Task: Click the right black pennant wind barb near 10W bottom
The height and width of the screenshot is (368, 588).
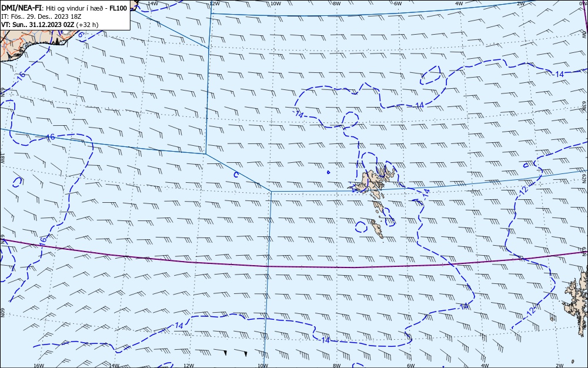Action: (246, 353)
